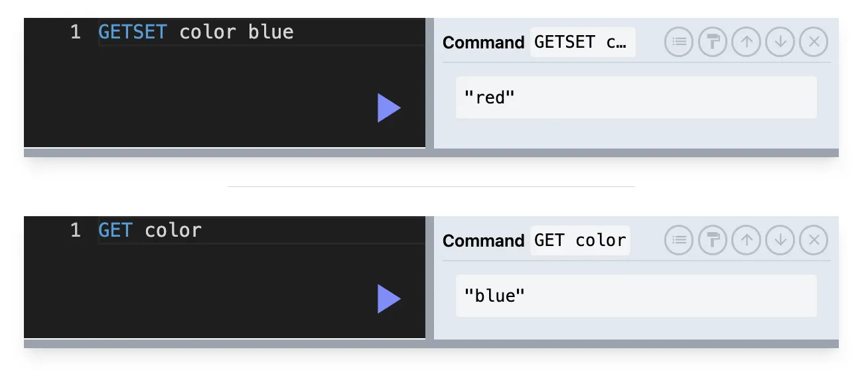Click list view icon in GETSET result panel
The height and width of the screenshot is (374, 868).
click(x=678, y=42)
